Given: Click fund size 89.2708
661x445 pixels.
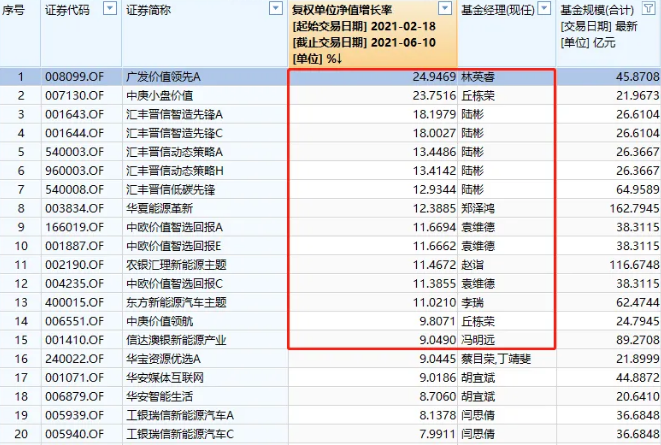Looking at the screenshot, I should pos(637,340).
